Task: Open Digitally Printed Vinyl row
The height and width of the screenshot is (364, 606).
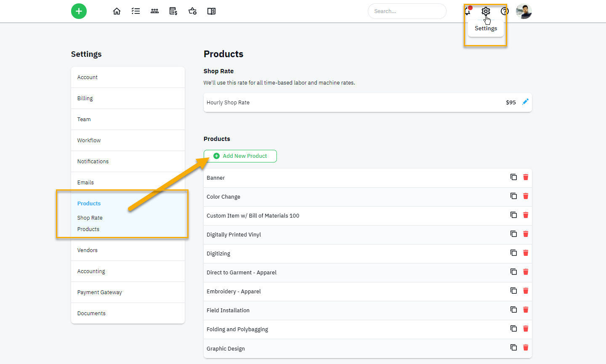Action: coord(368,235)
